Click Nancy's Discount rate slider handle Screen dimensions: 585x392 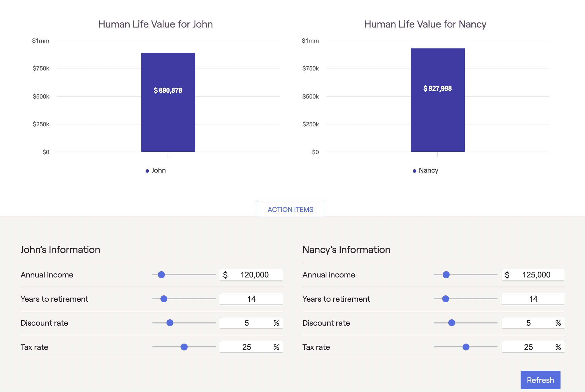452,323
